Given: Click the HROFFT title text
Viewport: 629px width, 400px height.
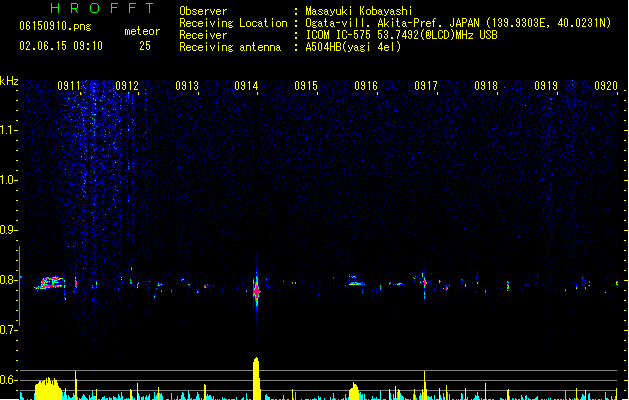Looking at the screenshot, I should click(x=103, y=8).
